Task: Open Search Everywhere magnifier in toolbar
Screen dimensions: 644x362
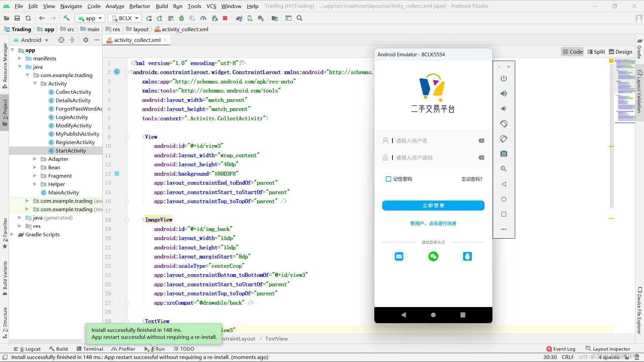Action: [300, 18]
